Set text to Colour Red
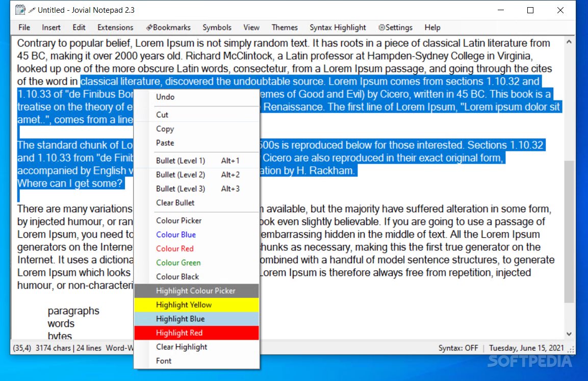This screenshot has width=588, height=381. click(196, 248)
